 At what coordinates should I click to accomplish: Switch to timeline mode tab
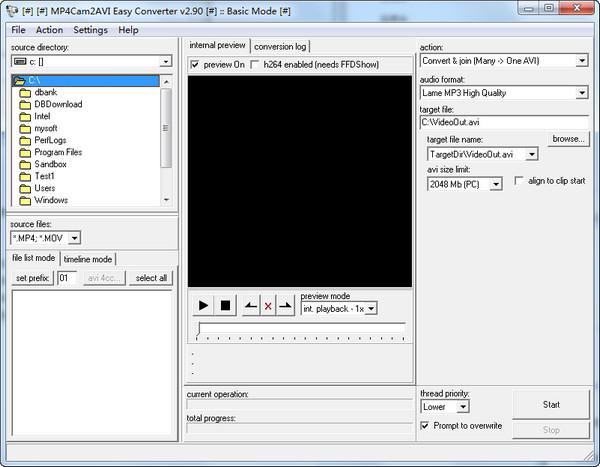click(88, 260)
